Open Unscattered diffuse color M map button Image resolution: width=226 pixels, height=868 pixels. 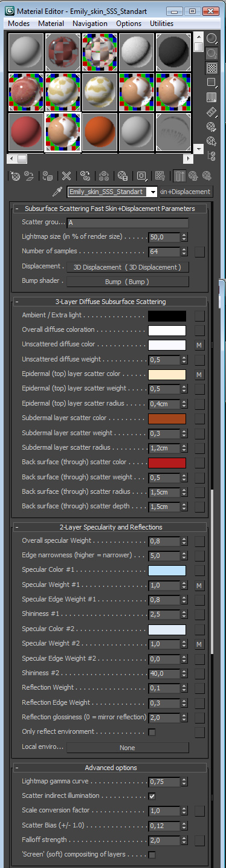pos(199,345)
